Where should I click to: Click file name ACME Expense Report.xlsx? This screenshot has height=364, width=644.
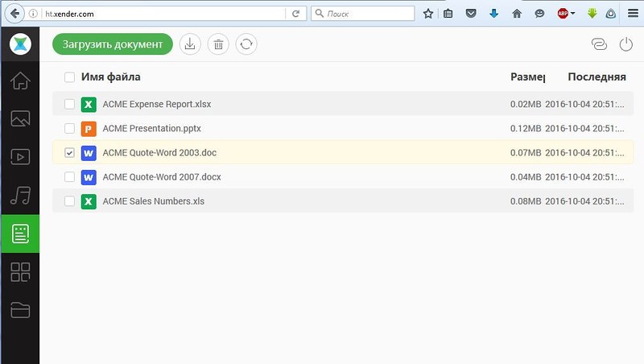coord(157,105)
